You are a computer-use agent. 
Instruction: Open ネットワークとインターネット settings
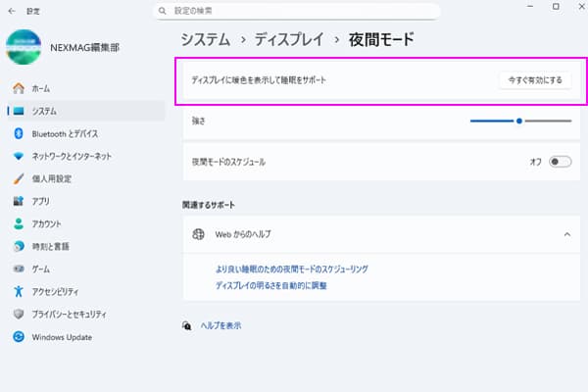click(86, 156)
